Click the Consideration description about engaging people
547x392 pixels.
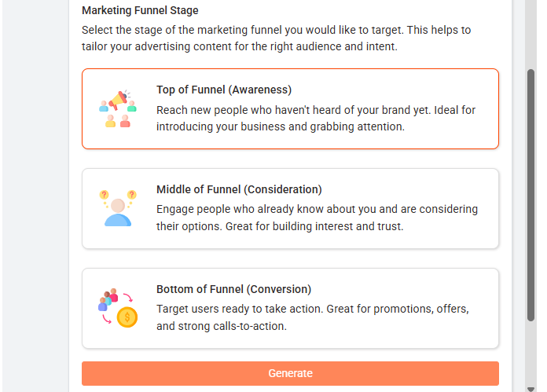pos(317,218)
